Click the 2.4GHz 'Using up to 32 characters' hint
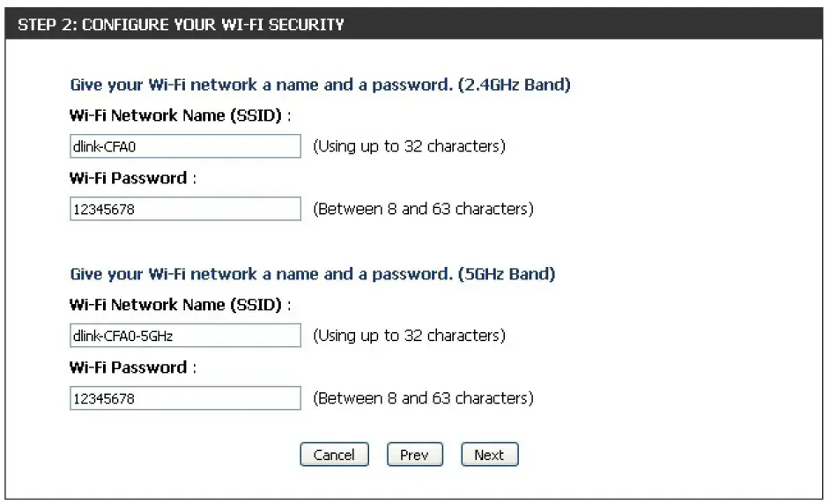 point(409,146)
